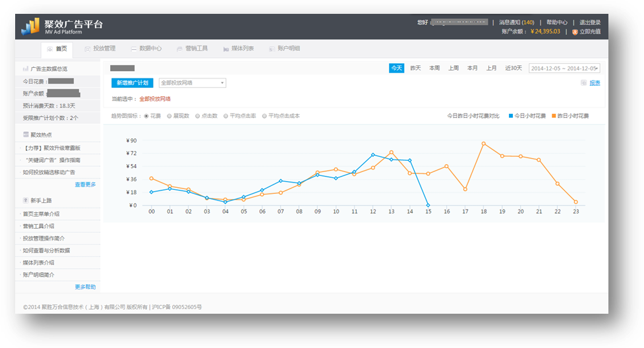This screenshot has height=348, width=644.
Task: Select the 展现数 radio button
Action: click(169, 116)
